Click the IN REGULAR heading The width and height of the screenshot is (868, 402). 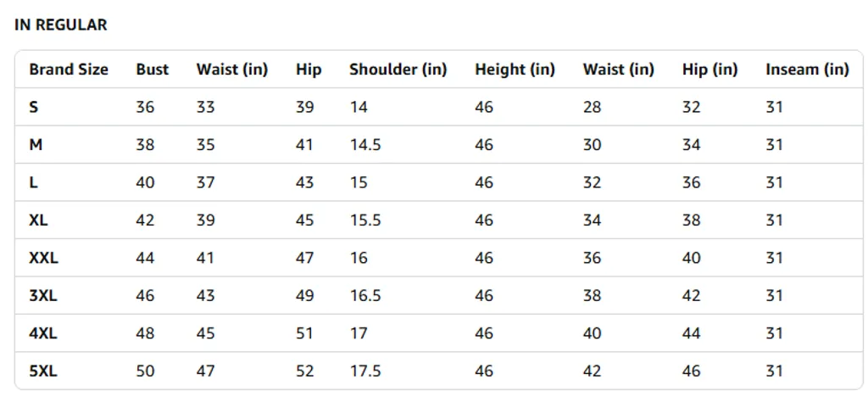click(x=60, y=25)
